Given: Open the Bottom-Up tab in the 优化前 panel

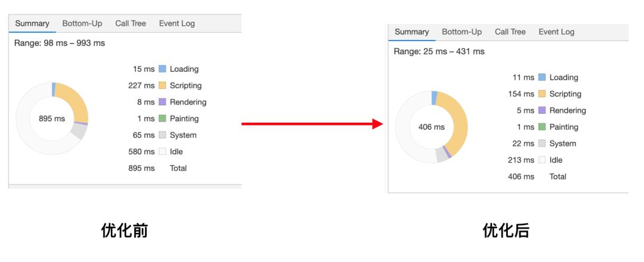Looking at the screenshot, I should click(82, 24).
